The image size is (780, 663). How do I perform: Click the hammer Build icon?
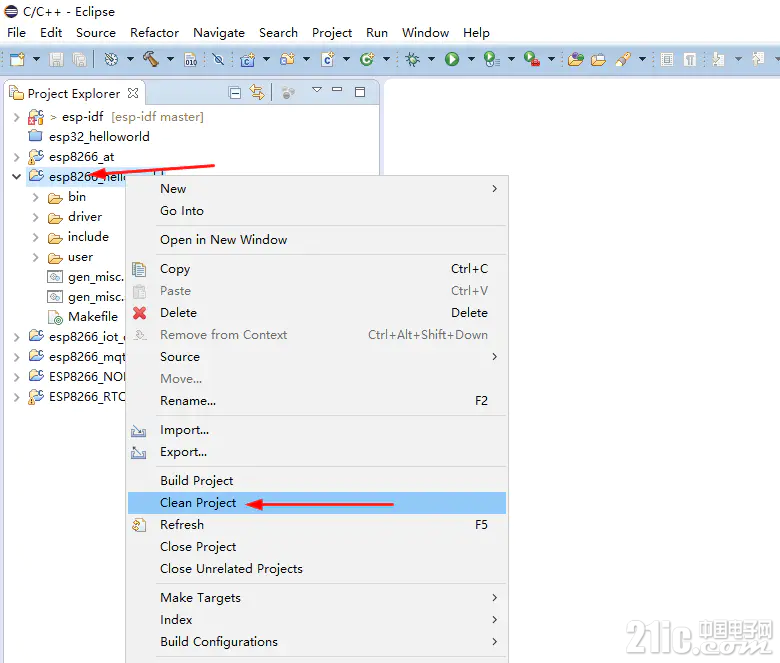(x=151, y=59)
